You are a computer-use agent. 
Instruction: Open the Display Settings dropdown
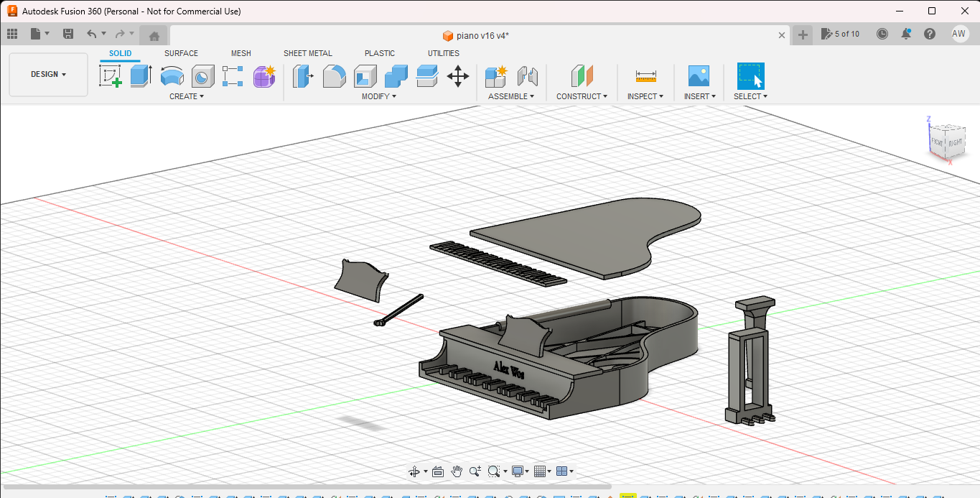click(518, 471)
